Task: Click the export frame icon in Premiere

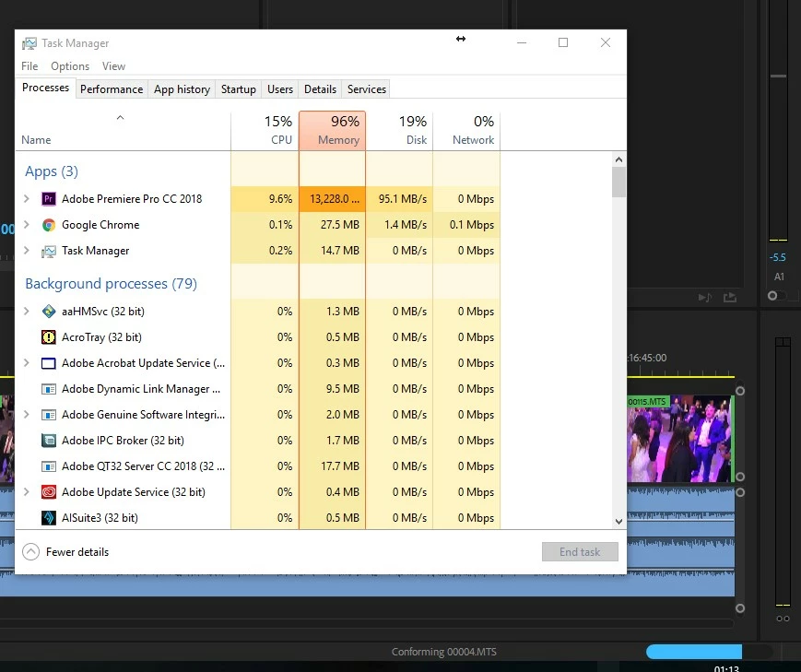Action: coord(730,297)
